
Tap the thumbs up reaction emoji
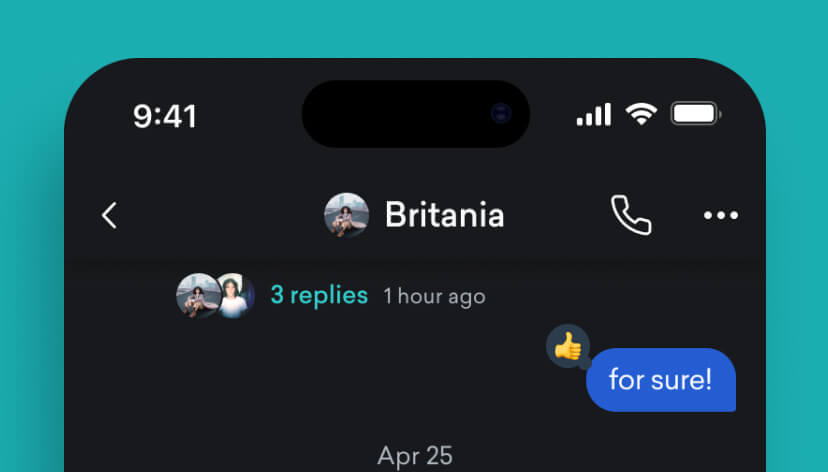(568, 346)
